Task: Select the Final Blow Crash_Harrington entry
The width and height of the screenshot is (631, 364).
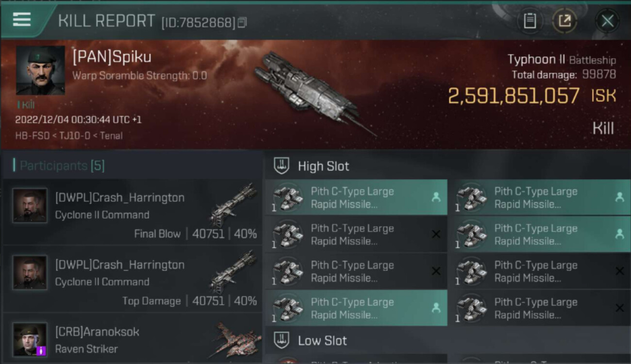Action: coord(132,213)
